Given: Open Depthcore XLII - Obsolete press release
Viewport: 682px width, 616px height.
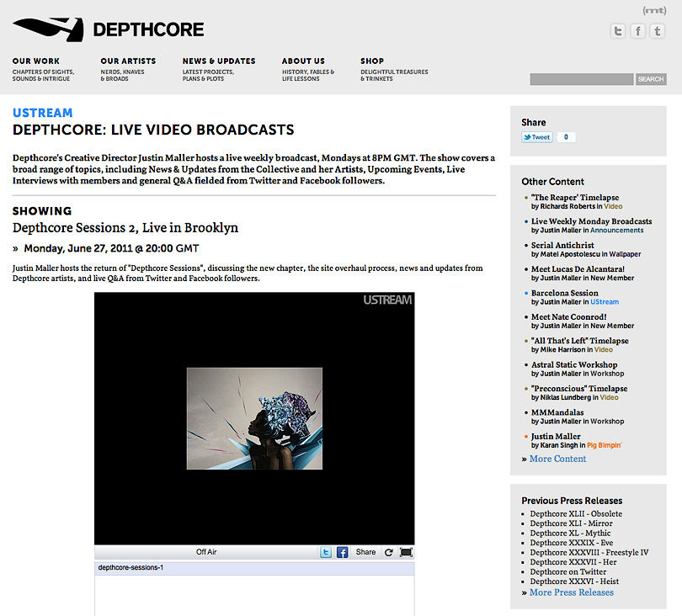Looking at the screenshot, I should [x=576, y=514].
